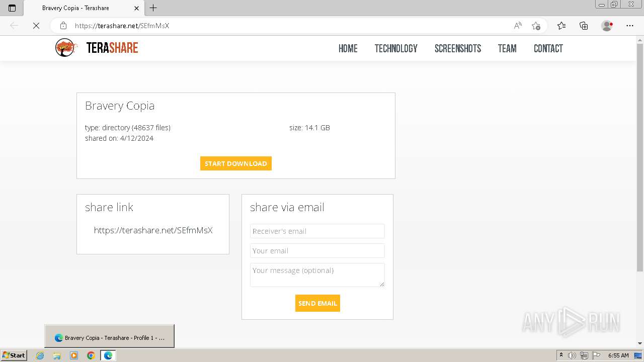The width and height of the screenshot is (644, 362).
Task: Click the show desktop tray icon
Action: point(638,355)
